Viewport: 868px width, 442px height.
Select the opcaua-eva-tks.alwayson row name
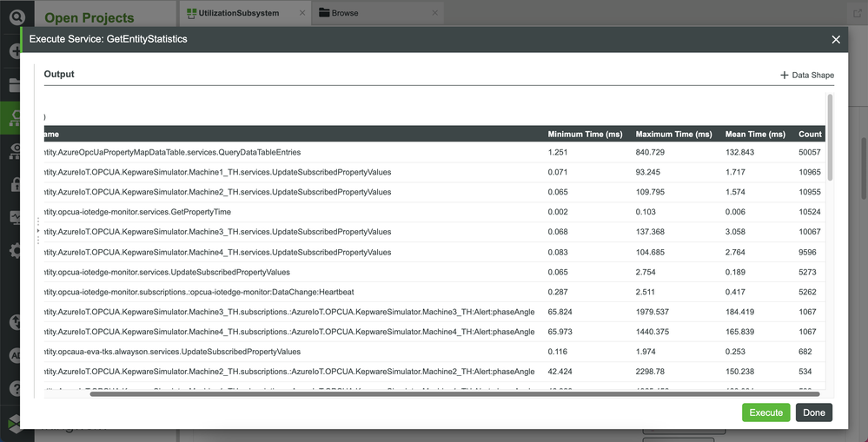click(172, 352)
